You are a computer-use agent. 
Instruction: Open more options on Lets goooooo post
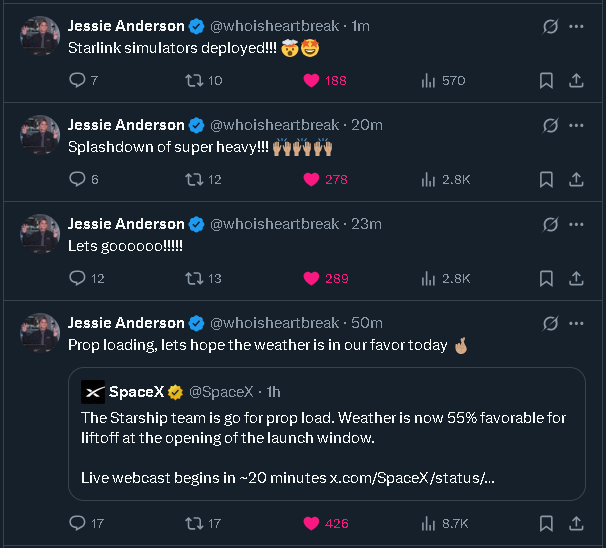[577, 224]
